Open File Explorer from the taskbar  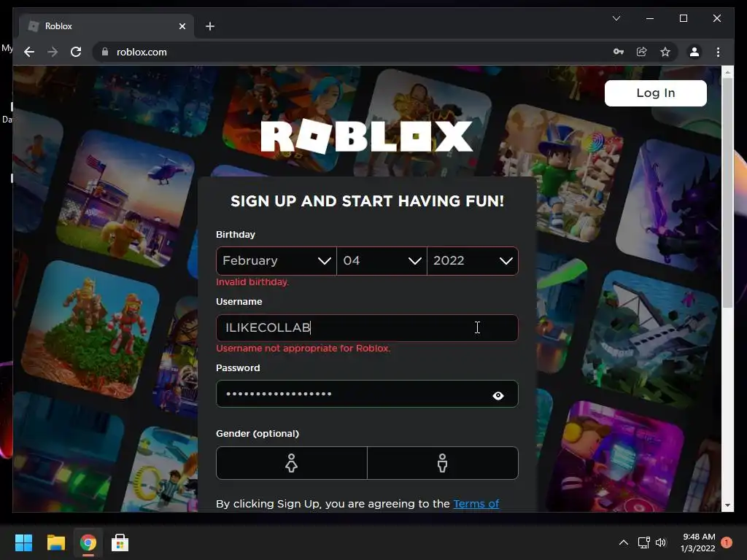tap(55, 542)
